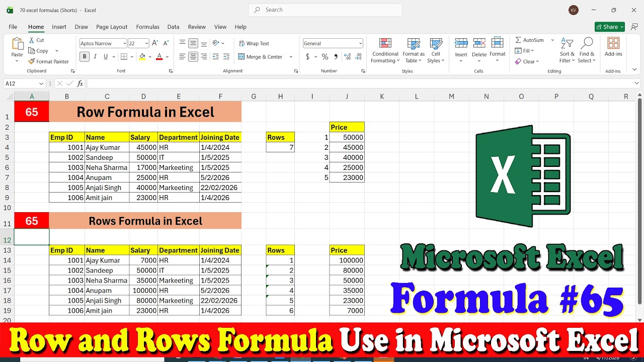This screenshot has height=362, width=644.
Task: Expand the Name Box A12 dropdown
Action: pyautogui.click(x=41, y=83)
